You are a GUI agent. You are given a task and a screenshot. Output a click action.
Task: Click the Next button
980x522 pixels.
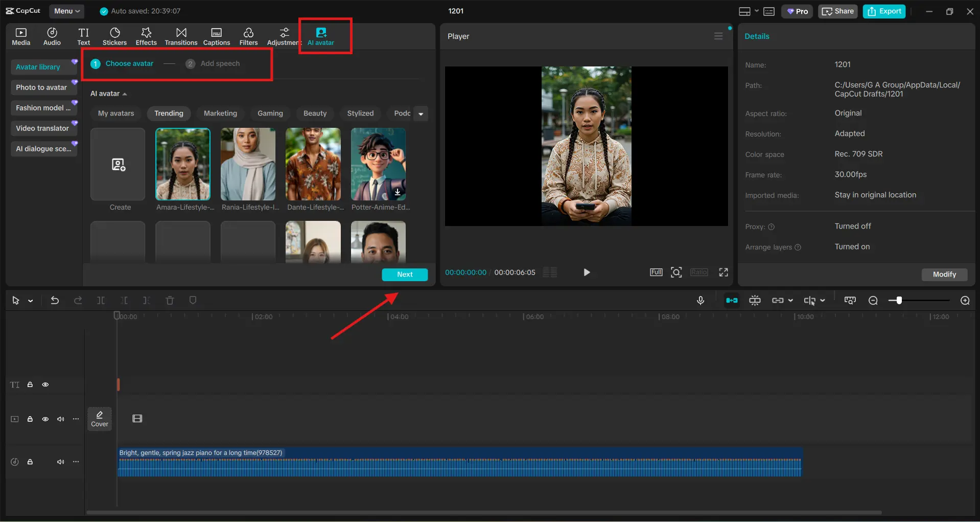(405, 275)
